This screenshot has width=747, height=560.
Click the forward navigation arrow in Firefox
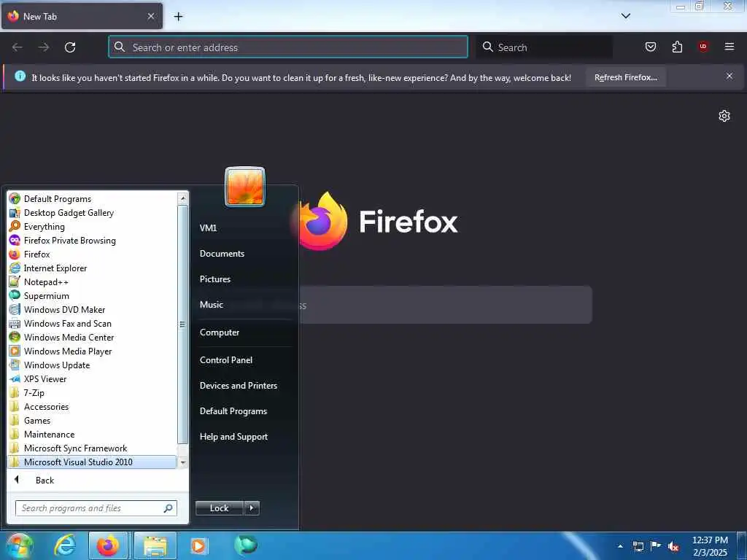pyautogui.click(x=44, y=47)
